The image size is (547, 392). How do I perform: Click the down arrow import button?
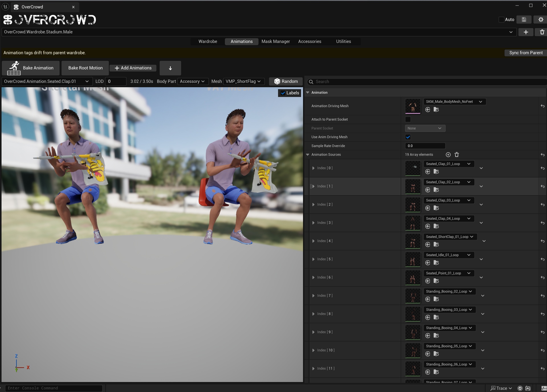pos(170,68)
